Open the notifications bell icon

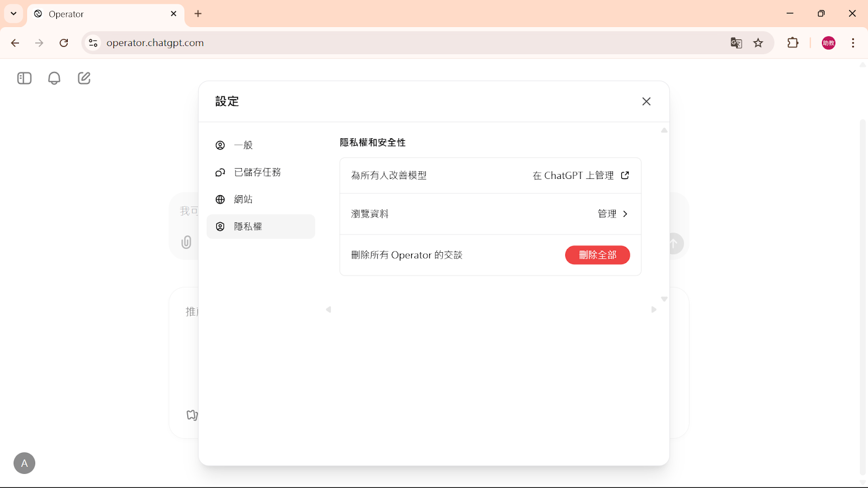(54, 78)
